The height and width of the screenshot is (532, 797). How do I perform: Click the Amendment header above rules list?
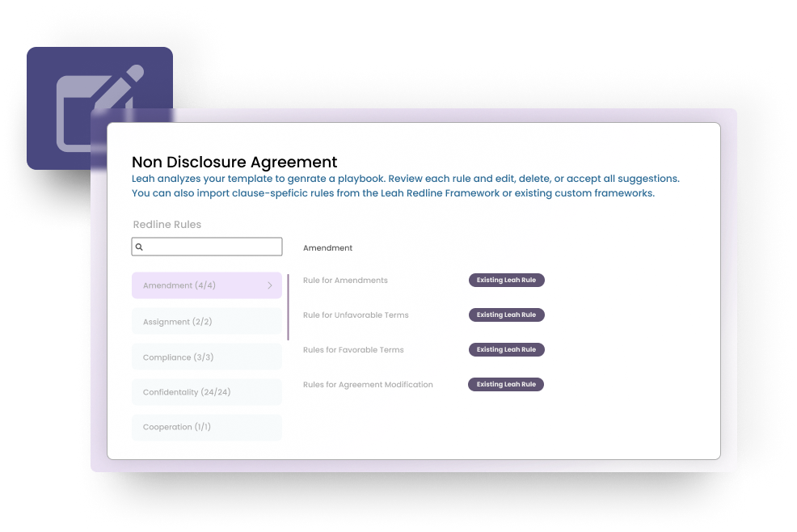point(328,247)
